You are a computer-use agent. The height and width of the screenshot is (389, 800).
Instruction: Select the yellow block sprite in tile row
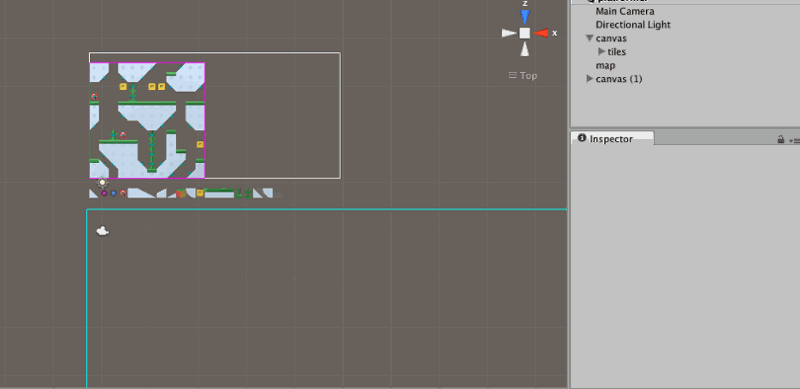(x=200, y=193)
